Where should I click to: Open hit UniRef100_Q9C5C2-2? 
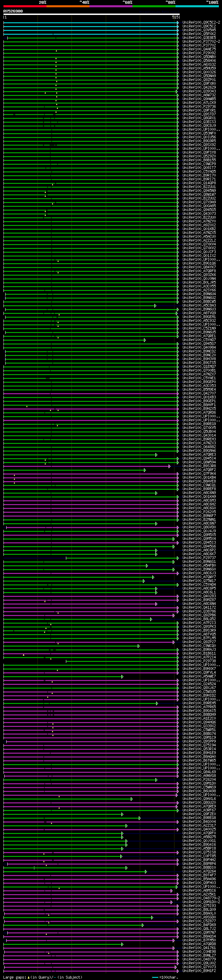(201, 23)
